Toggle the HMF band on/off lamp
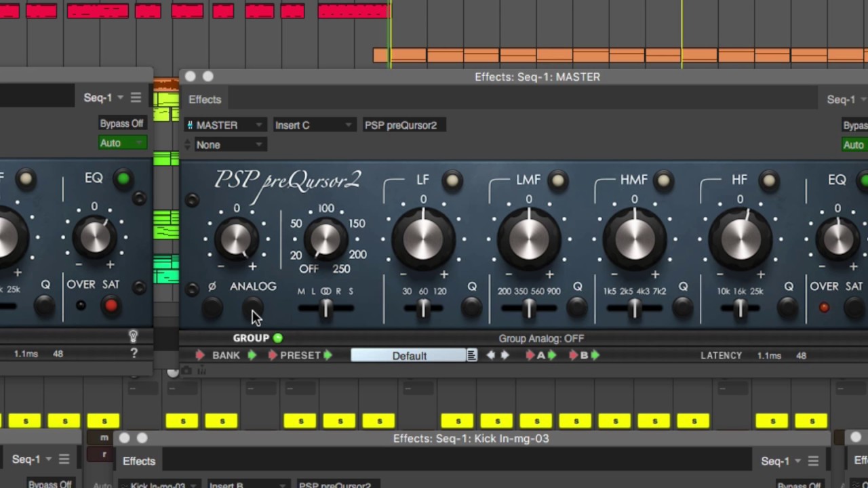The width and height of the screenshot is (868, 488). click(663, 180)
